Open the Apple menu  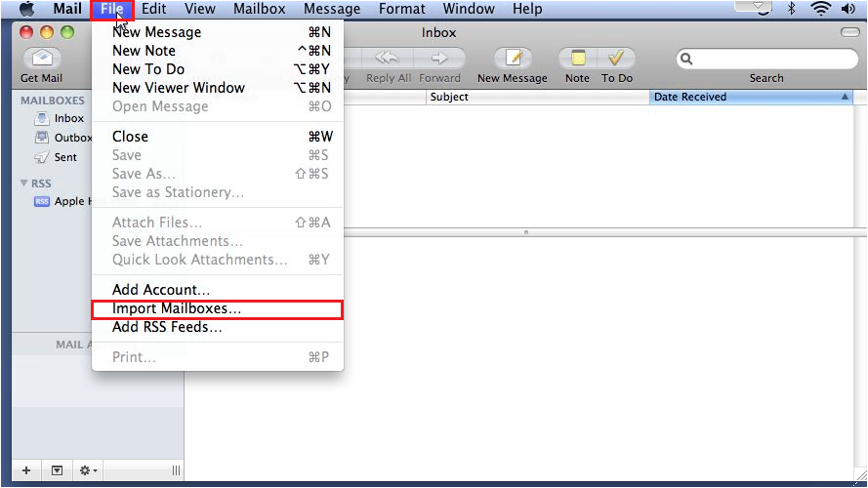(26, 9)
